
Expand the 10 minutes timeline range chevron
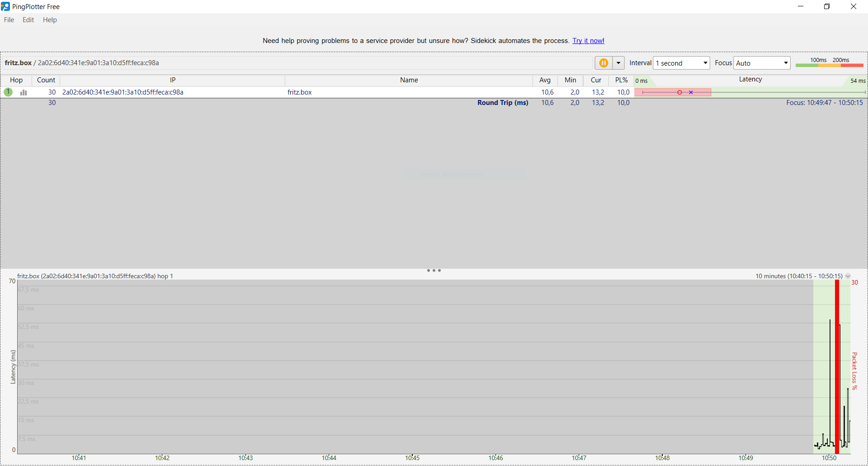(848, 276)
